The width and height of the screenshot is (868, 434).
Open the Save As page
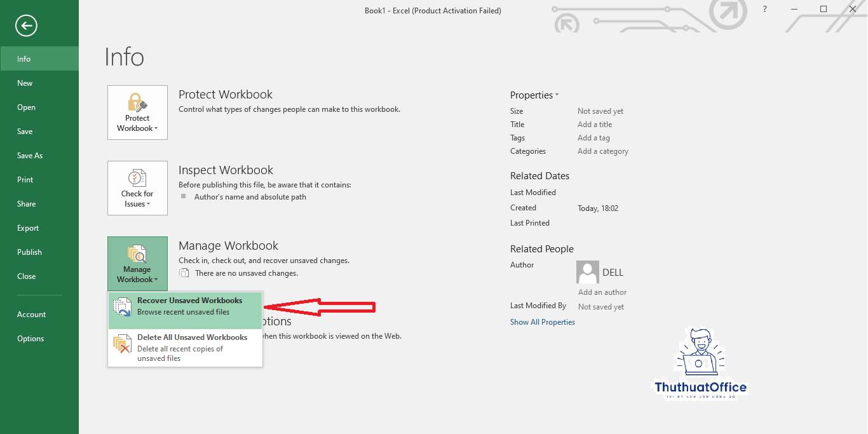pyautogui.click(x=39, y=155)
